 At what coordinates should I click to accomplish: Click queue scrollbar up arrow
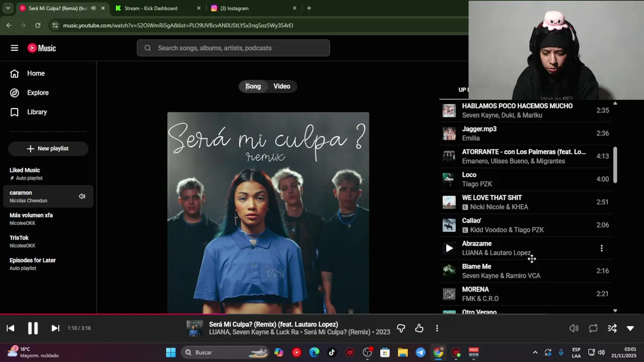pos(615,103)
